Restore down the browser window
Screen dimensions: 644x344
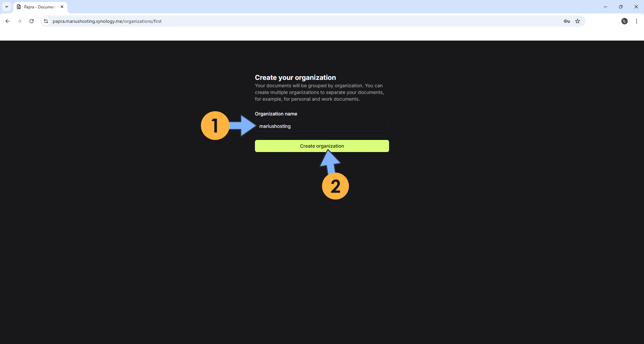(621, 7)
